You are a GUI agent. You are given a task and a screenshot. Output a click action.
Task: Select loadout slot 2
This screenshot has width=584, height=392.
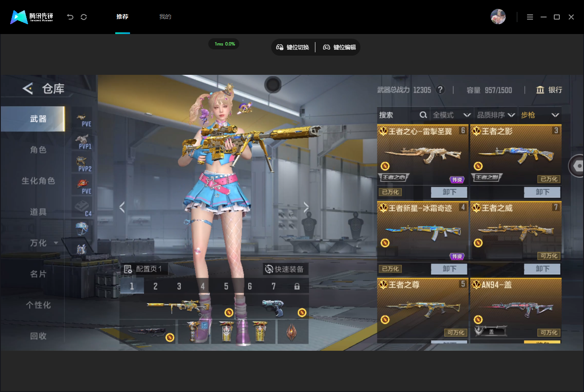[155, 287]
